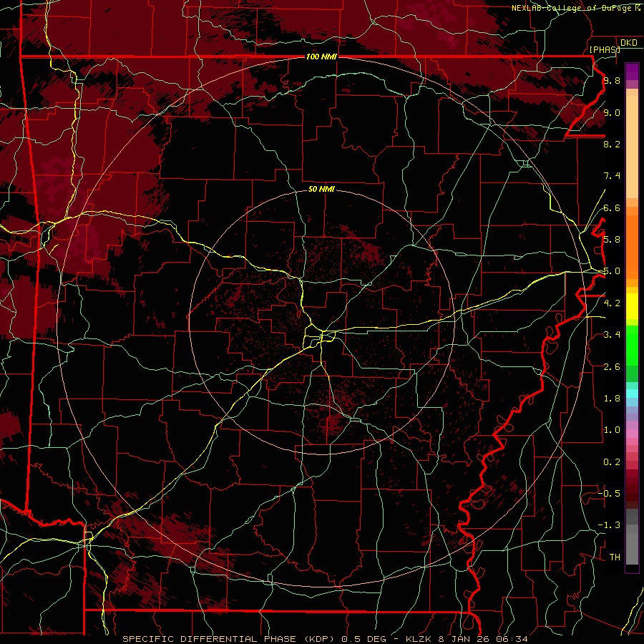Click the "[PHAS]" units label
644x644 pixels.
pyautogui.click(x=605, y=49)
